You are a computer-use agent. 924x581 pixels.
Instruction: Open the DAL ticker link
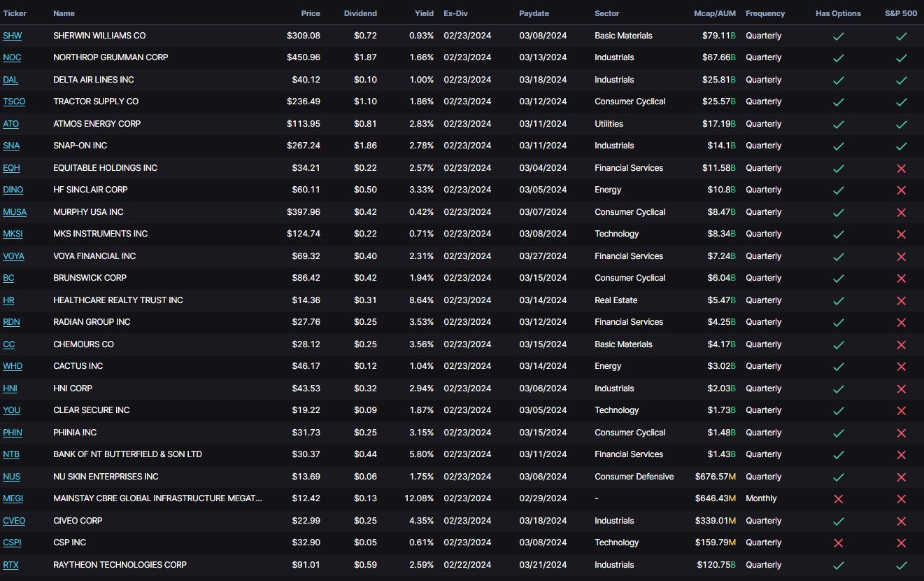point(10,80)
